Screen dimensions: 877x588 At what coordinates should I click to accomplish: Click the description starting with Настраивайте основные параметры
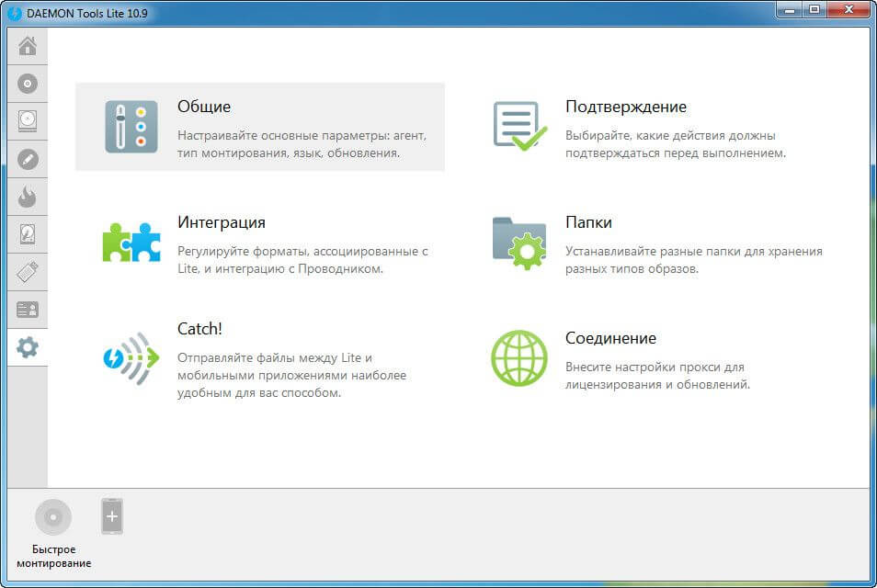click(x=302, y=144)
